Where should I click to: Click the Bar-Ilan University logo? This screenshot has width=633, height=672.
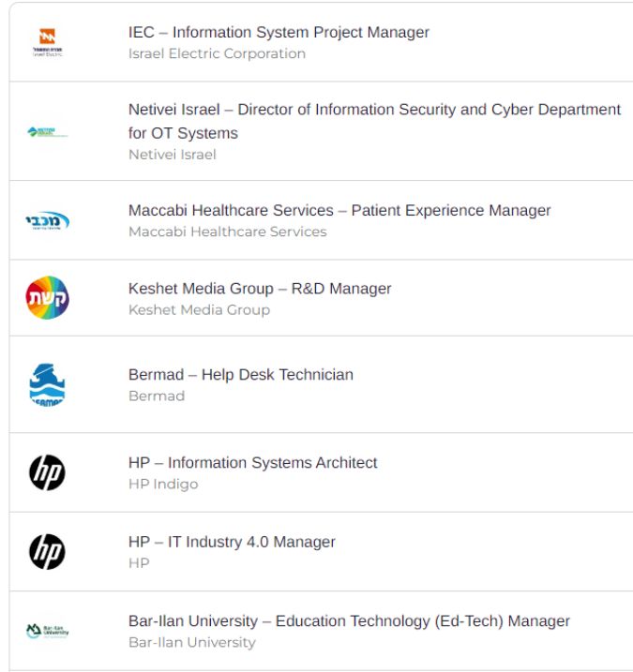48,631
